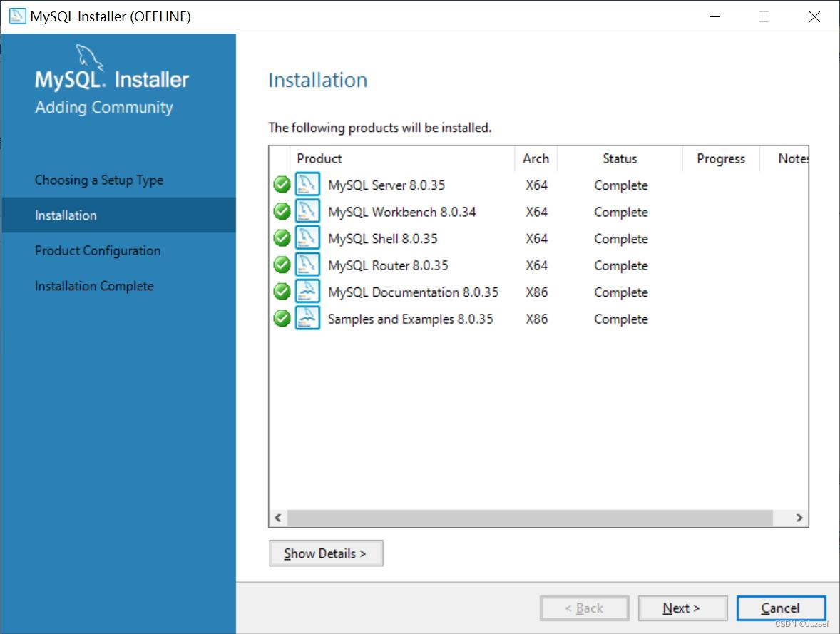Viewport: 840px width, 634px height.
Task: Click X86 arch of Samples and Examples row
Action: click(x=536, y=319)
